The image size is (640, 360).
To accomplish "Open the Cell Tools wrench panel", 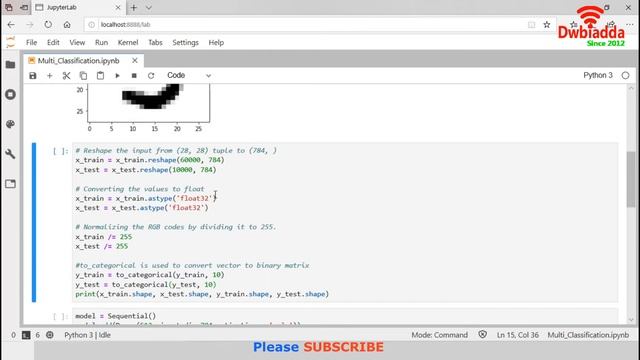I will 11,154.
